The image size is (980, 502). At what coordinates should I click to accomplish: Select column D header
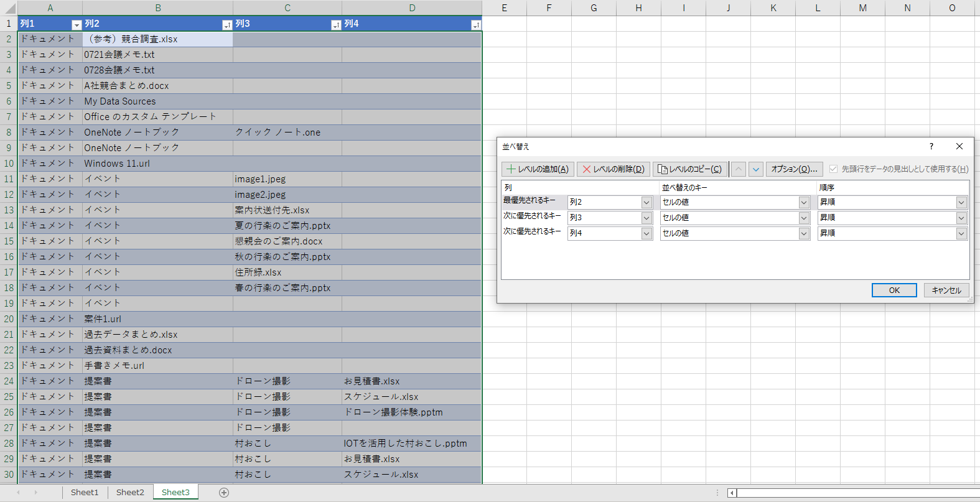[412, 8]
